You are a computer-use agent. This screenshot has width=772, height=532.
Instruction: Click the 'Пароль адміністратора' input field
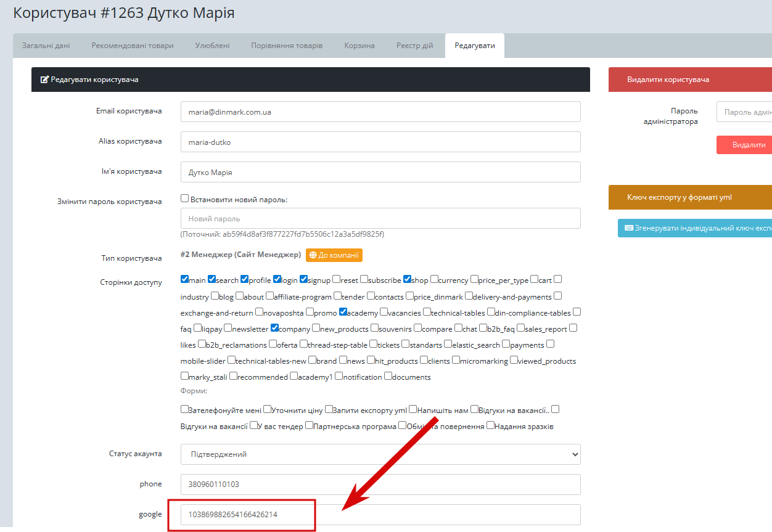[744, 112]
